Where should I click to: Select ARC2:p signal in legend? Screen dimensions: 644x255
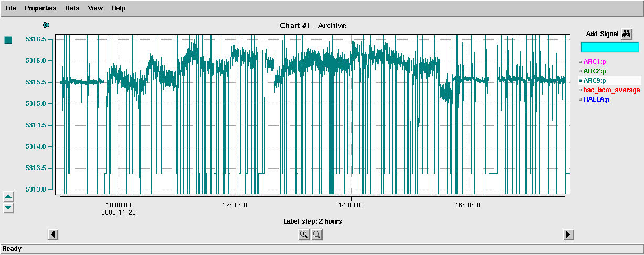coord(594,71)
